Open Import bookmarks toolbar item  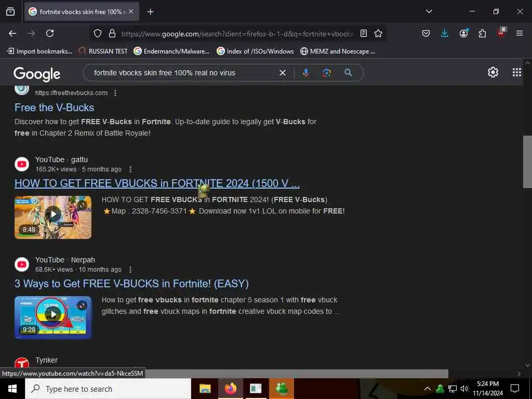click(39, 51)
